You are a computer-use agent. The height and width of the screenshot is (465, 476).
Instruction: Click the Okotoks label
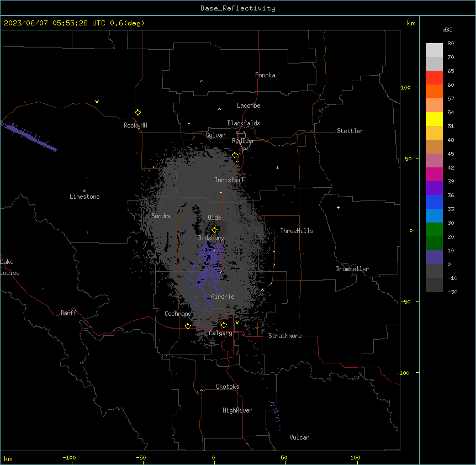pos(228,387)
